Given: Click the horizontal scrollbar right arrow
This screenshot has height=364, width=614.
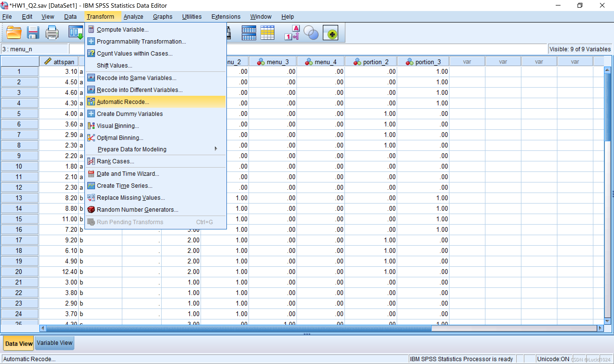Looking at the screenshot, I should 600,328.
